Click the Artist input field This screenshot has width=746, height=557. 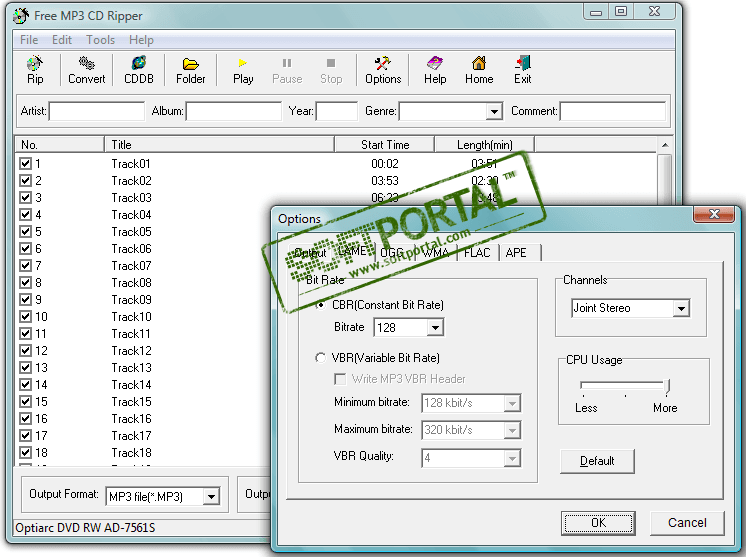pos(97,111)
